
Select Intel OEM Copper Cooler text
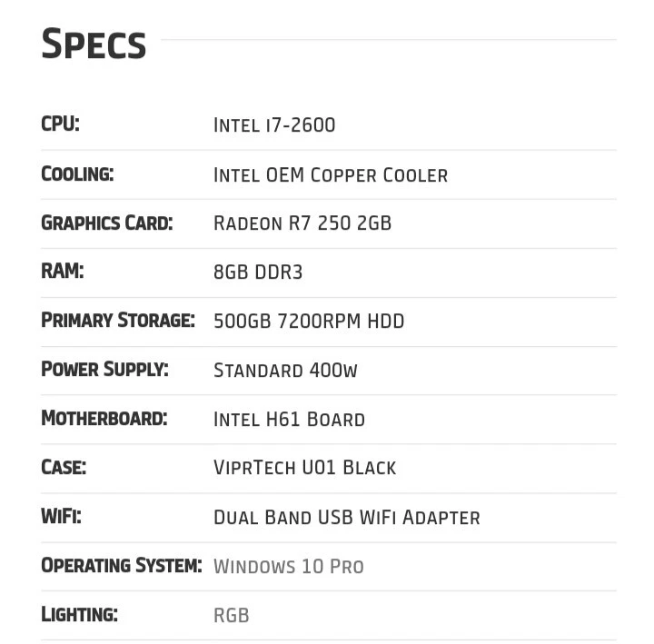click(x=331, y=174)
